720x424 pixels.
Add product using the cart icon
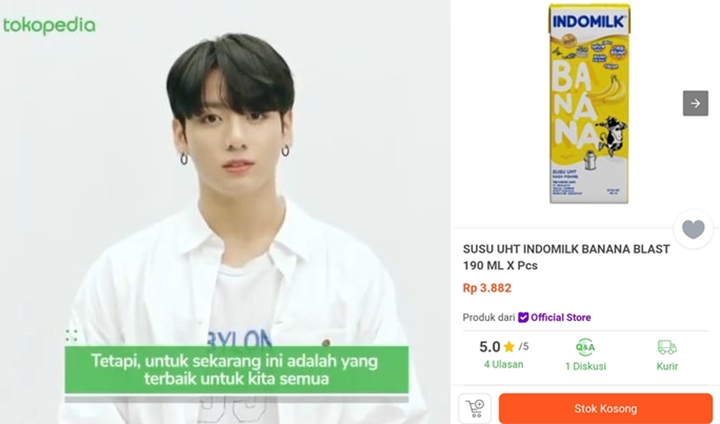475,408
